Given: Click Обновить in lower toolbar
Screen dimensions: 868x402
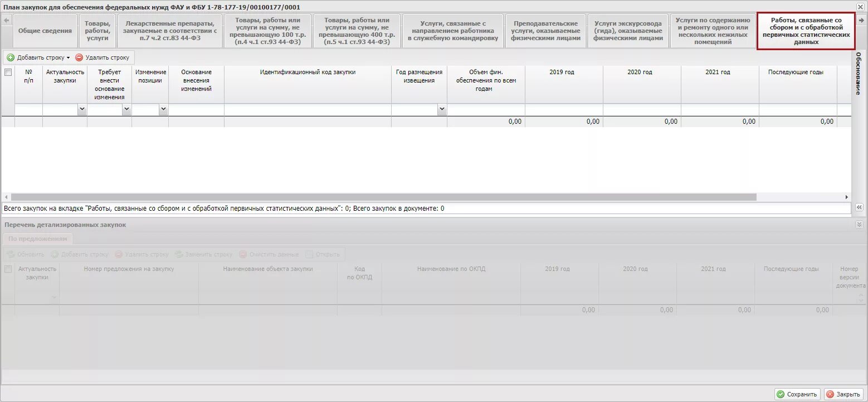Looking at the screenshot, I should point(26,254).
